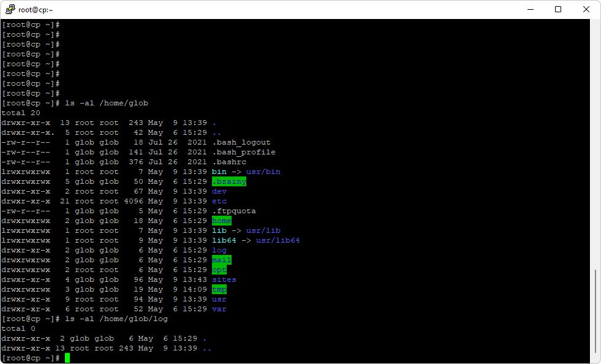Click the highlighted home directory entry

coord(222,221)
